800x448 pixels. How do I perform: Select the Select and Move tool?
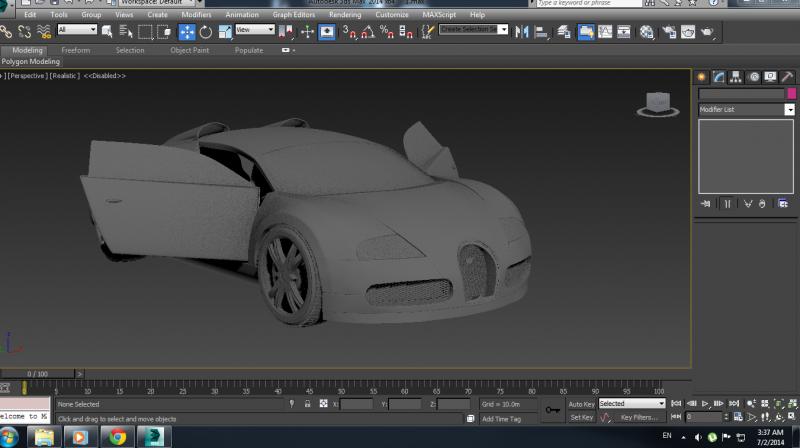(187, 32)
